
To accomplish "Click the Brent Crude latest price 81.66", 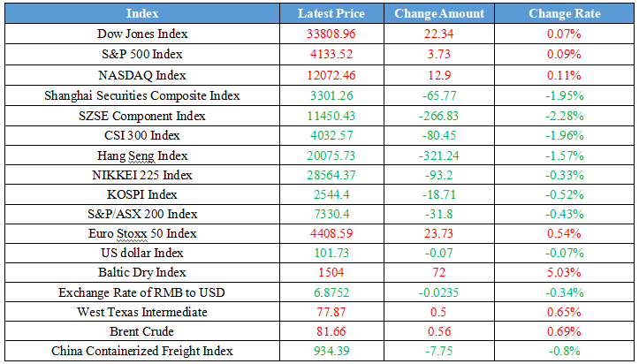I will point(331,331).
